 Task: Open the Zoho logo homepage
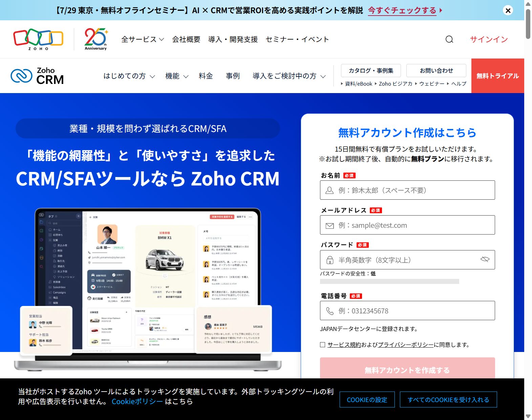[x=38, y=39]
